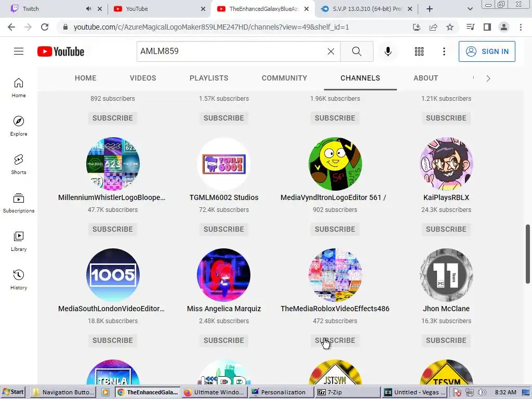Switch to Ultimate Windo... Firefox taskbar item
Screen dimensions: 532x399
(215, 392)
